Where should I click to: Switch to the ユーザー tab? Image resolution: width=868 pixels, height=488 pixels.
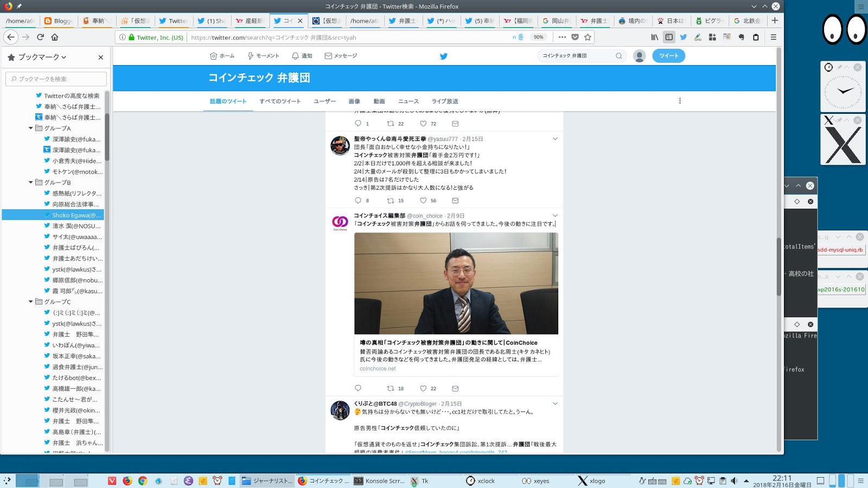click(x=324, y=101)
